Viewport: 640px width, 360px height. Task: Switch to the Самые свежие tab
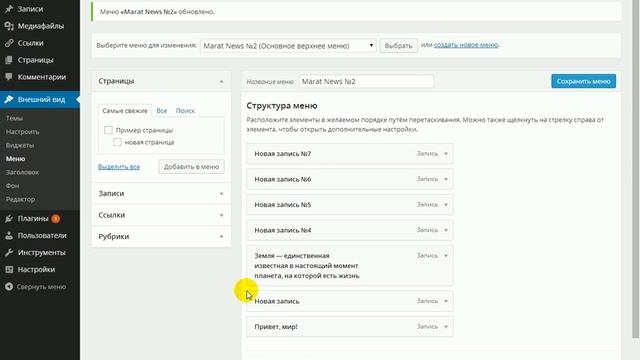tap(124, 111)
